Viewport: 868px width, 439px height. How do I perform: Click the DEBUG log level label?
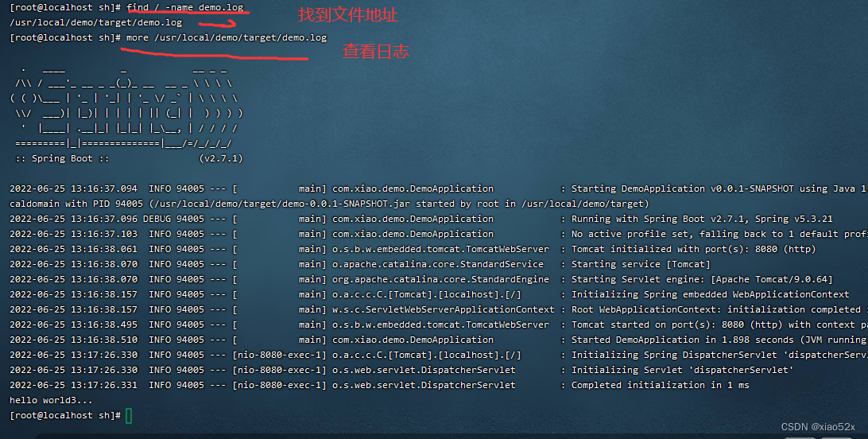pyautogui.click(x=157, y=219)
